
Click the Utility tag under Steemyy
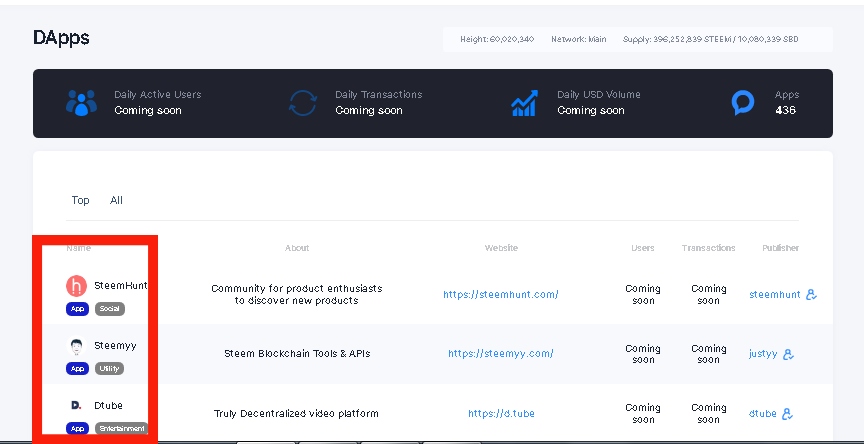tap(109, 369)
